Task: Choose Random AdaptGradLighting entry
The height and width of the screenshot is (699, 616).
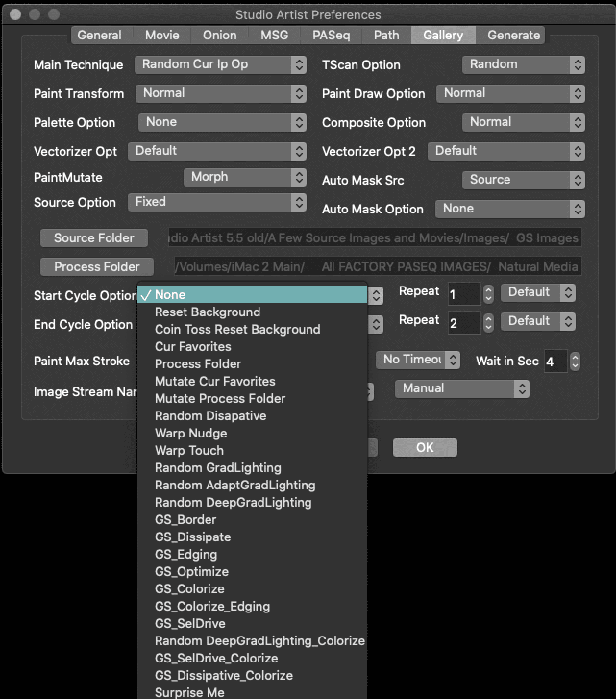Action: 252,485
